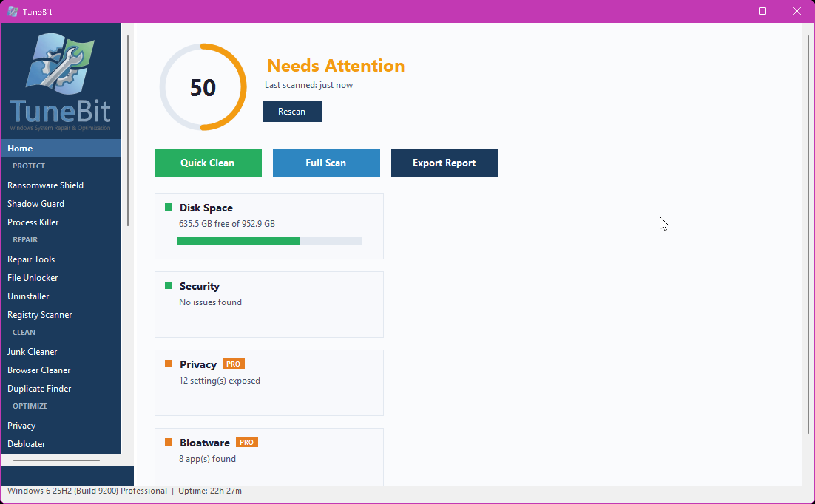Minimize the TuneBit window
This screenshot has width=815, height=504.
click(729, 11)
